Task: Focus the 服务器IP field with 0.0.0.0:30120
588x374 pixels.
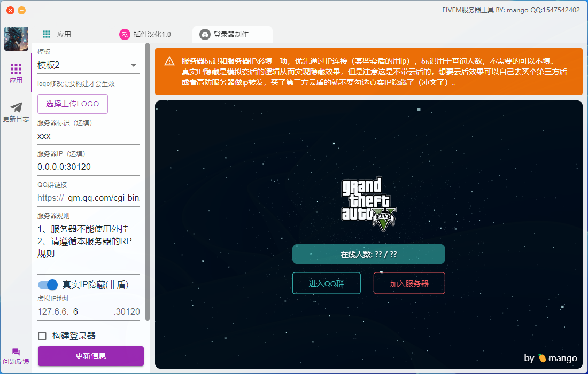Action: pyautogui.click(x=89, y=167)
